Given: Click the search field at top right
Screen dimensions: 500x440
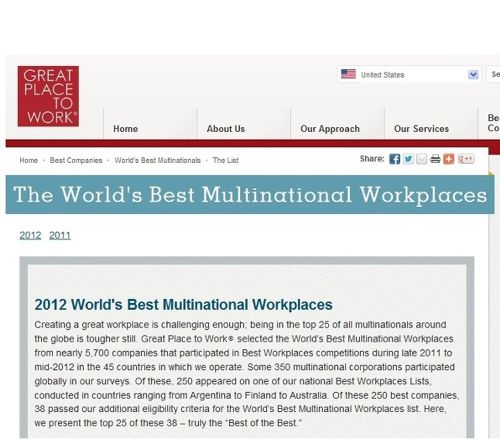Looking at the screenshot, I should [494, 74].
